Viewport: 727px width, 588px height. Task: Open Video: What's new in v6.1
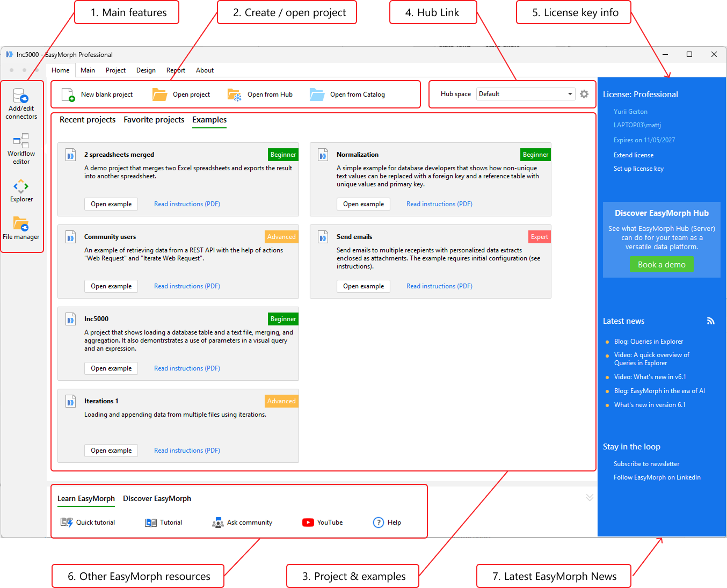(x=650, y=377)
